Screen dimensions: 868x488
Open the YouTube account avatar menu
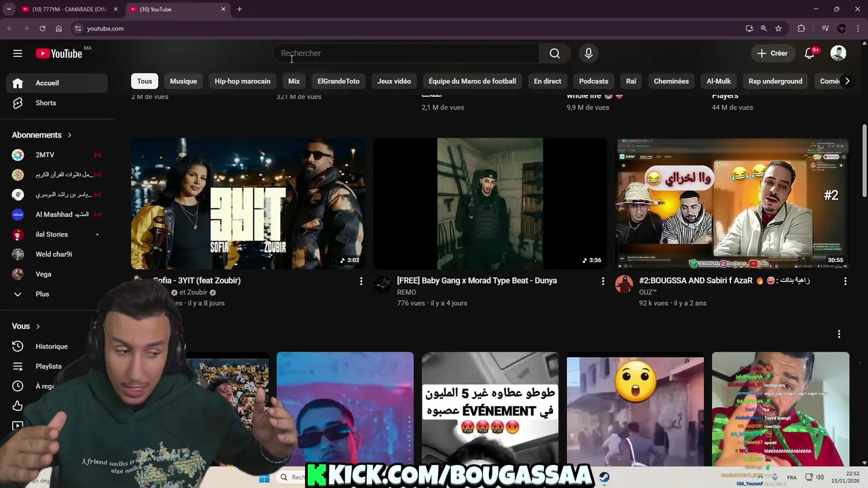click(x=838, y=54)
